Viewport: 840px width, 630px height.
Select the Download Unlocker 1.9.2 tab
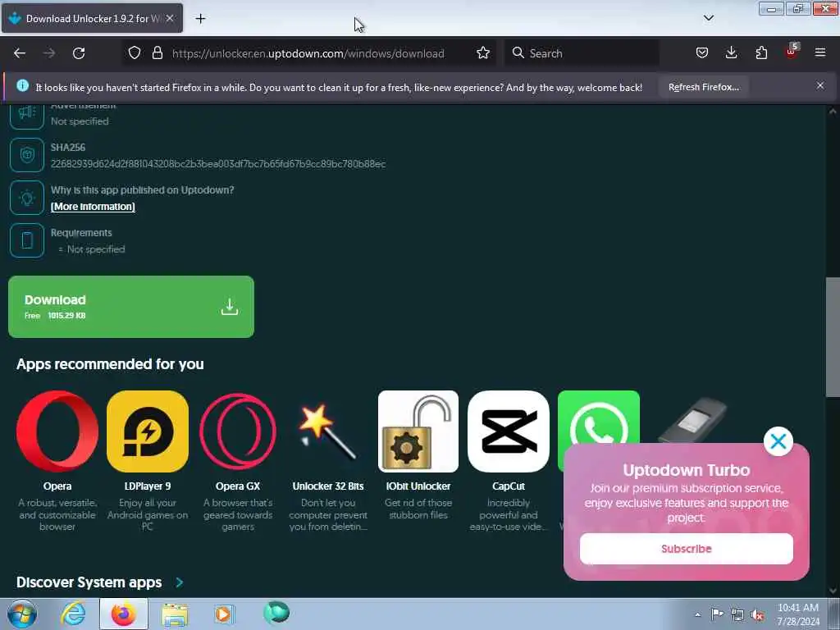pyautogui.click(x=92, y=18)
